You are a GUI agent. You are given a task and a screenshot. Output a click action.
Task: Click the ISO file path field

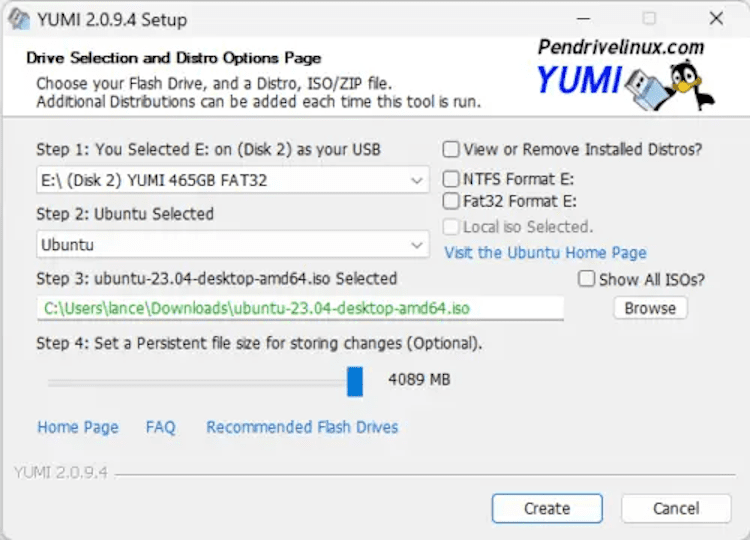[300, 309]
